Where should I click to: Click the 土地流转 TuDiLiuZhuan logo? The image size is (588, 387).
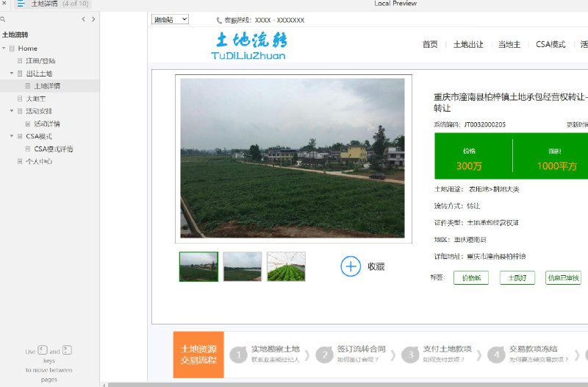coord(249,46)
